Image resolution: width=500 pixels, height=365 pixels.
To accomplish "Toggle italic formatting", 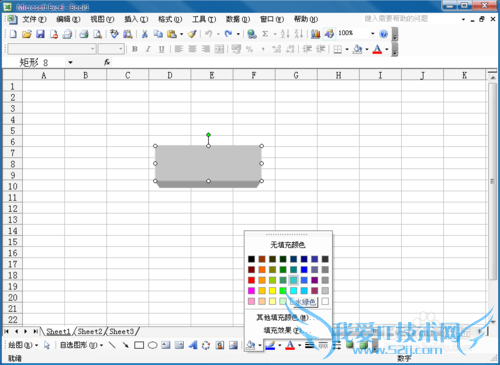I will (x=148, y=49).
